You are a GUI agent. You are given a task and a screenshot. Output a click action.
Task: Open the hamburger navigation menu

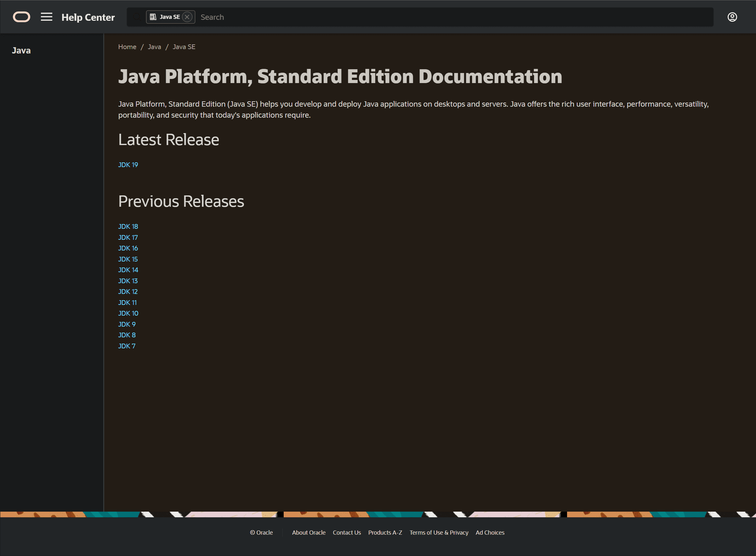pyautogui.click(x=47, y=17)
